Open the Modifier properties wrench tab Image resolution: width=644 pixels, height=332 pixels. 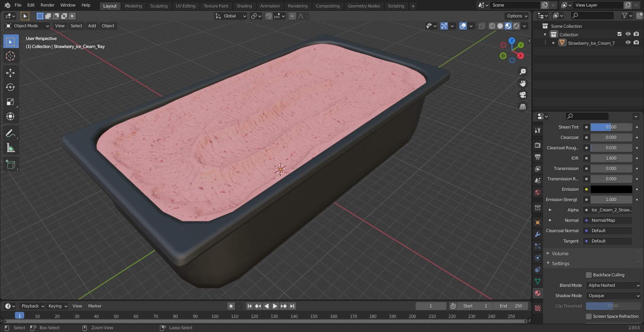[537, 234]
